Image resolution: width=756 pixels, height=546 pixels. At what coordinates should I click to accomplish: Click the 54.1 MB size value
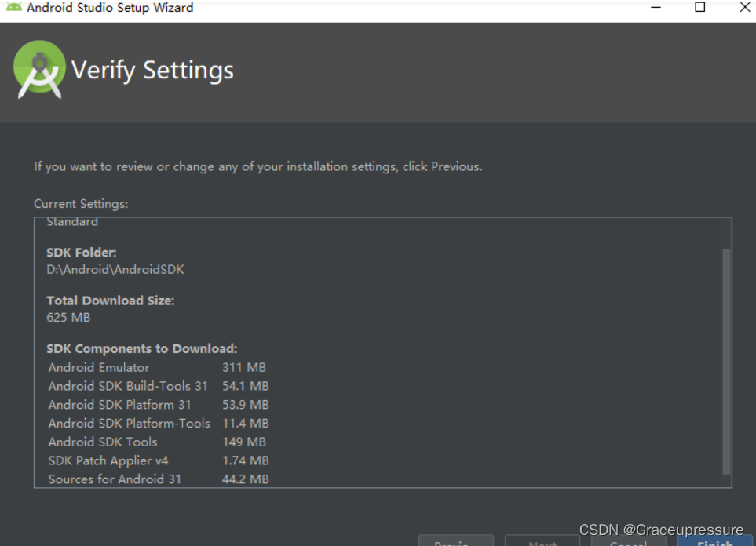[x=246, y=386]
